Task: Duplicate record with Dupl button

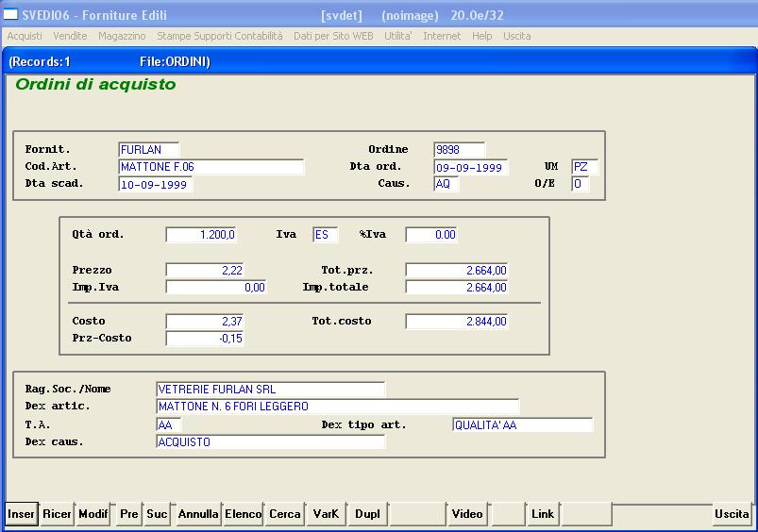Action: pyautogui.click(x=367, y=514)
